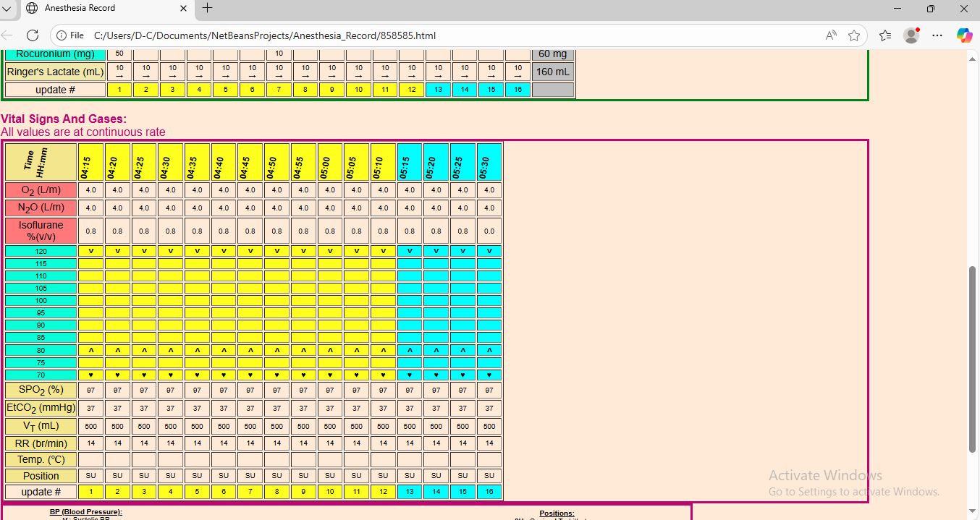This screenshot has width=980, height=520.
Task: Open the browser profile avatar
Action: click(911, 35)
